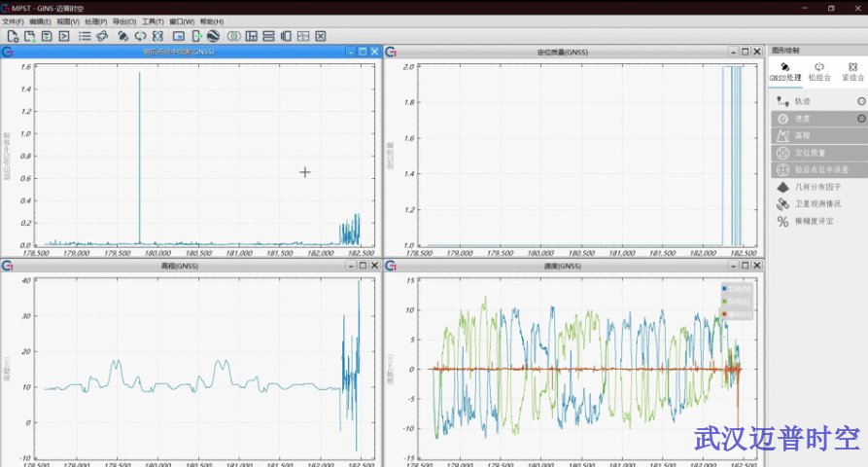Screen dimensions: 868x467
Task: Open 卫星观测情况 satellite item
Action: point(816,204)
